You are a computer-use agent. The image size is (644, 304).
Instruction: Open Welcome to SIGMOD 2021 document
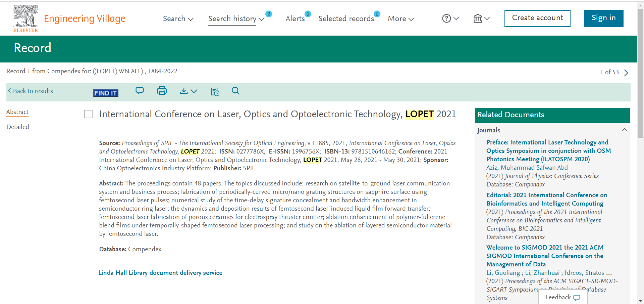click(x=545, y=256)
